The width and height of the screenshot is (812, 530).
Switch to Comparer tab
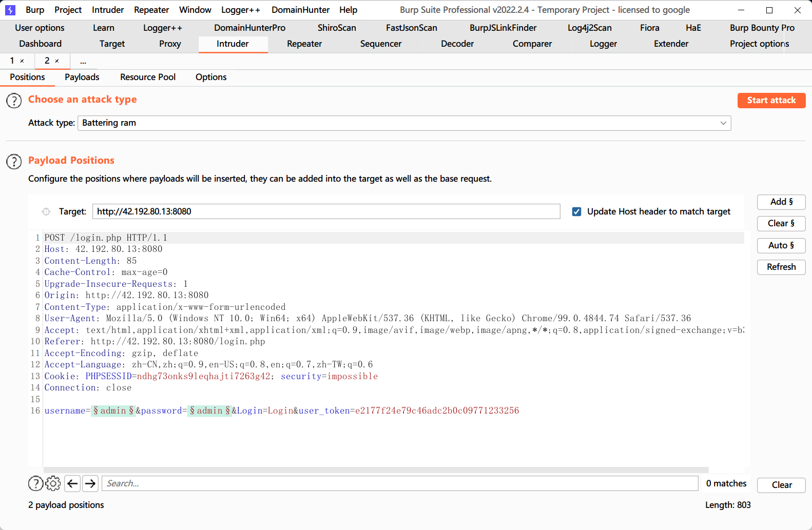pos(532,44)
